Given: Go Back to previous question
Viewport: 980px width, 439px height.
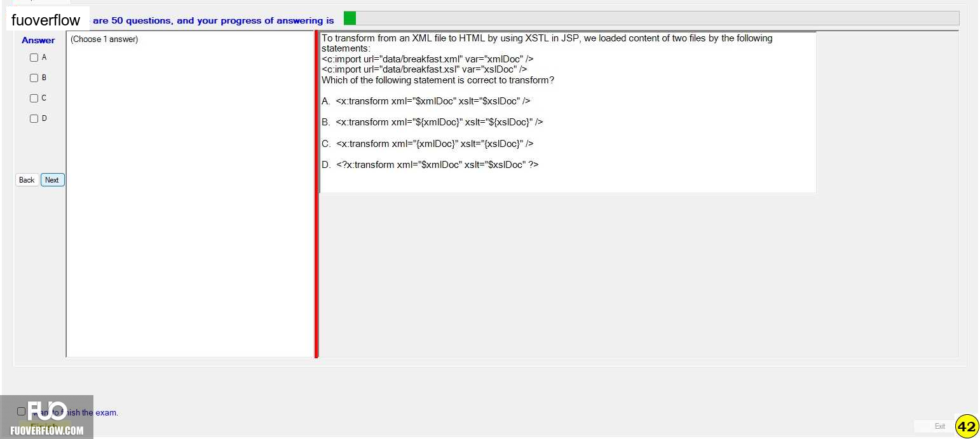Looking at the screenshot, I should [x=27, y=180].
